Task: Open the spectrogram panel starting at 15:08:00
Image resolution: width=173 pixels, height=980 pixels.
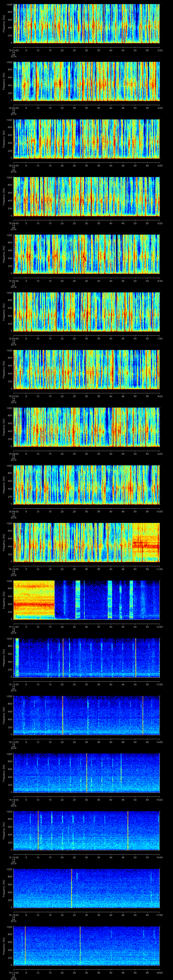Action: coord(87,427)
